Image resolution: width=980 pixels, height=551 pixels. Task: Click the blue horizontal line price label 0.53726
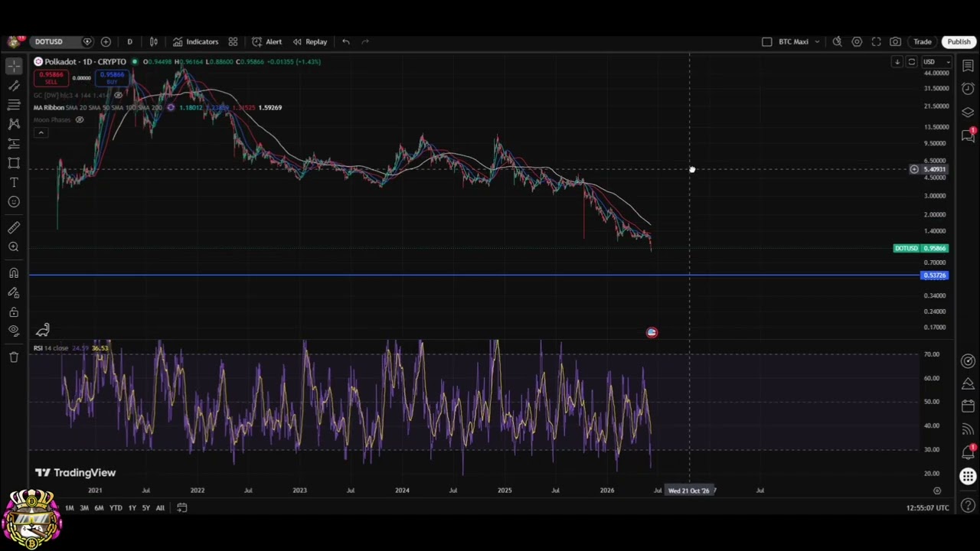[934, 275]
